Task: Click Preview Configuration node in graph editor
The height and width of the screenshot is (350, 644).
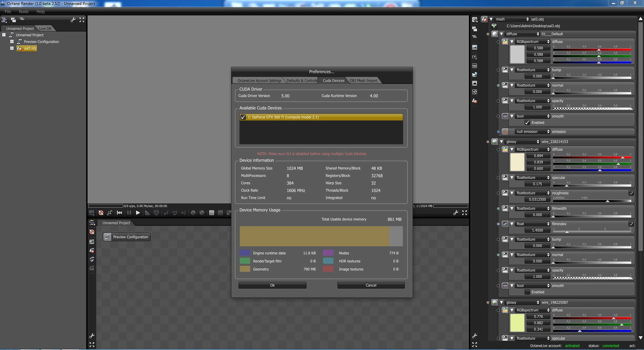Action: click(127, 237)
